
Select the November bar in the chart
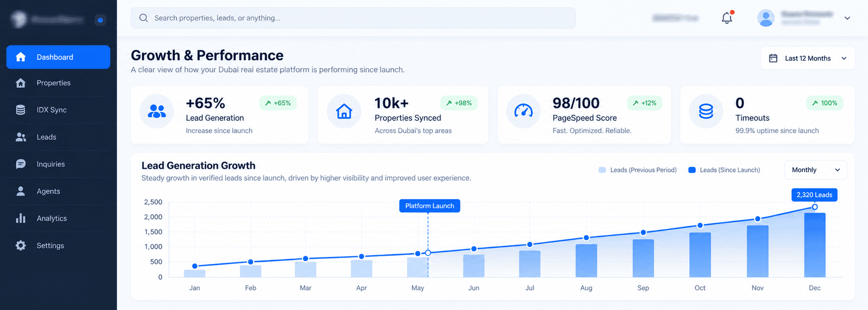(758, 251)
